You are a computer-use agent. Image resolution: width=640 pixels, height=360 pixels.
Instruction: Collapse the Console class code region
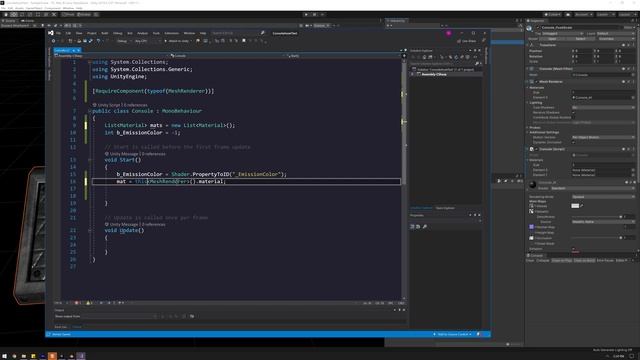click(89, 111)
